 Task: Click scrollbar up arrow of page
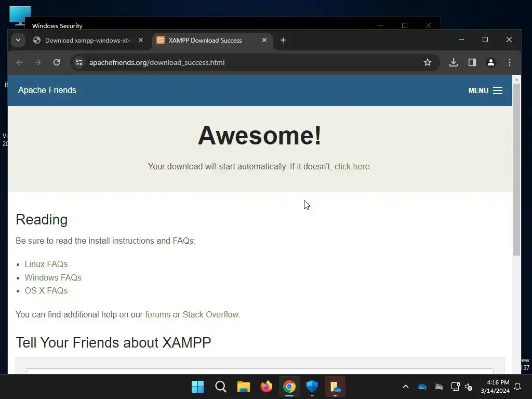click(x=516, y=79)
